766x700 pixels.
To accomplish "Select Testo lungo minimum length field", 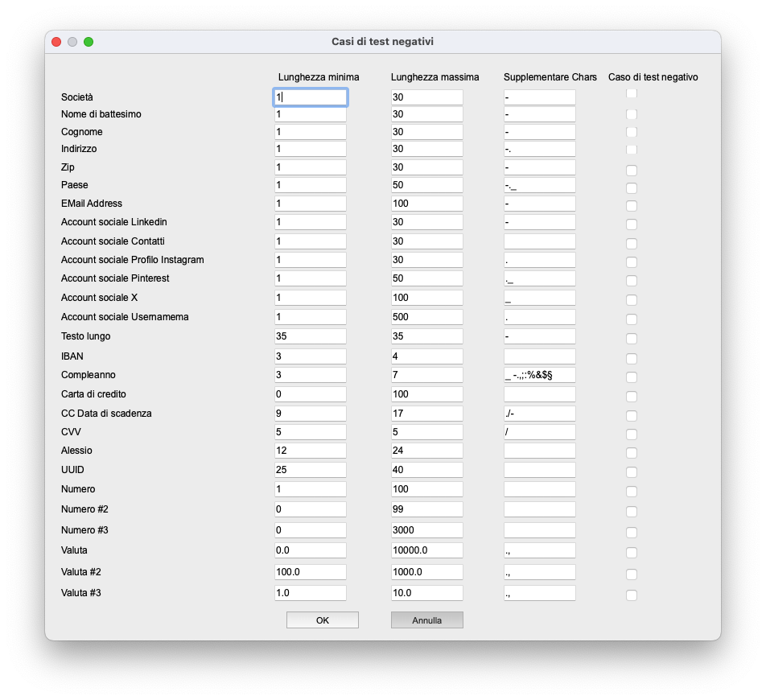I will coord(311,336).
